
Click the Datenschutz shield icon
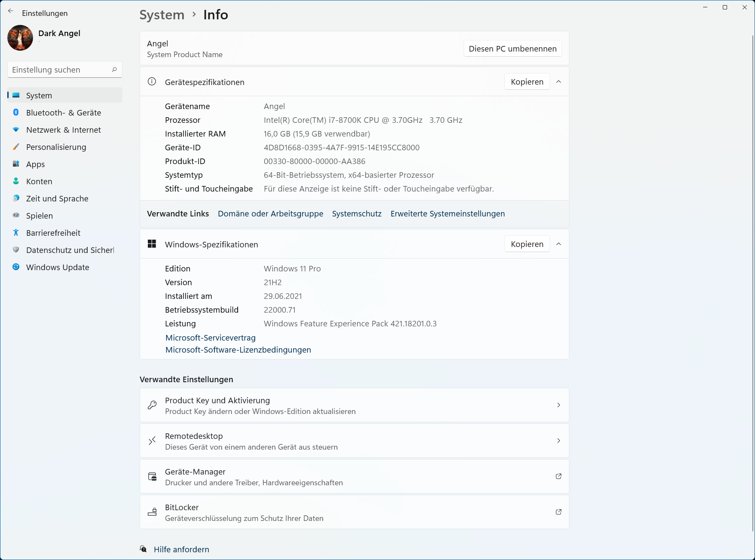pyautogui.click(x=16, y=250)
